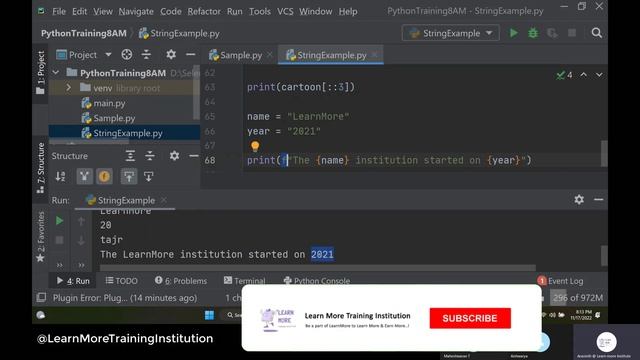
Task: Open the Event Log
Action: (x=560, y=281)
